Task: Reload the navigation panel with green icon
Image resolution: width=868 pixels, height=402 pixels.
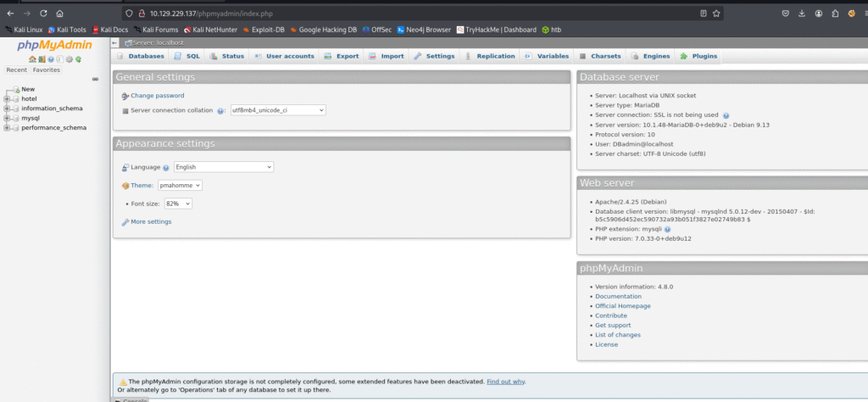Action: (x=78, y=59)
